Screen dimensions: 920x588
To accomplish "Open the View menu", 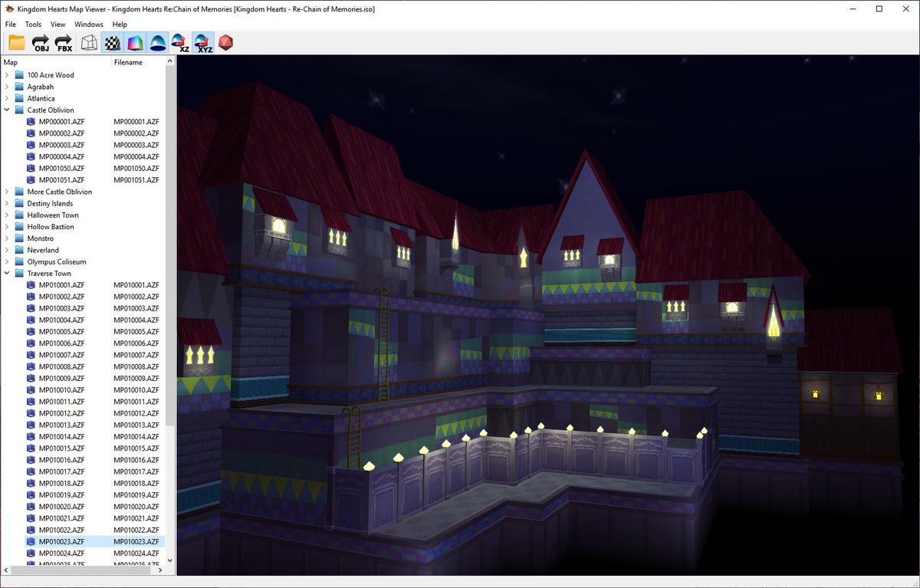I will point(58,25).
